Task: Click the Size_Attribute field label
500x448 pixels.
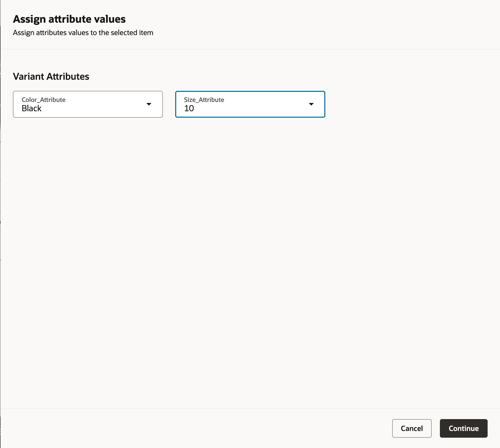Action: [204, 100]
